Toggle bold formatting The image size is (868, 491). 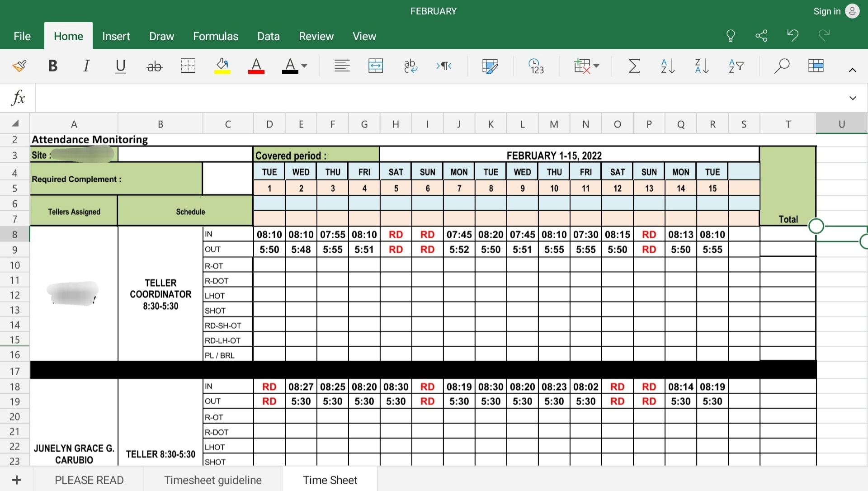(52, 66)
